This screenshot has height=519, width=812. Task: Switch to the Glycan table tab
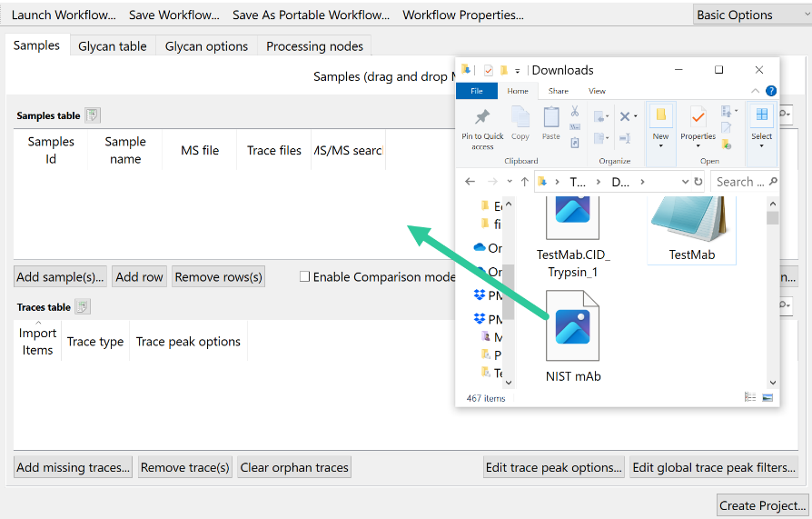point(113,46)
